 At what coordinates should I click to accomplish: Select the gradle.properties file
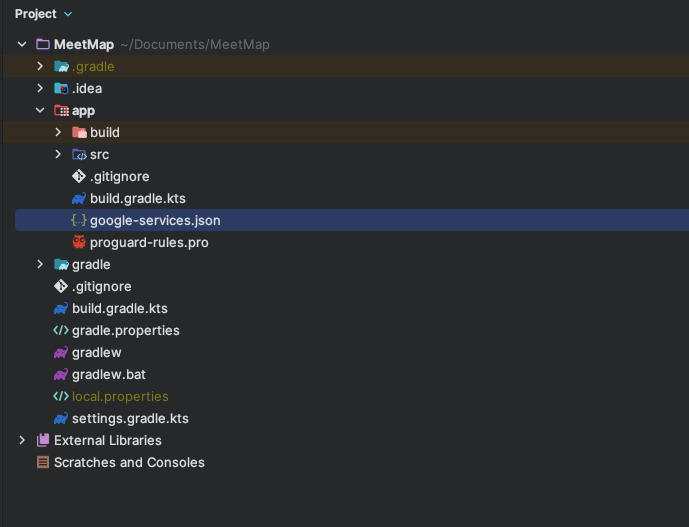125,330
